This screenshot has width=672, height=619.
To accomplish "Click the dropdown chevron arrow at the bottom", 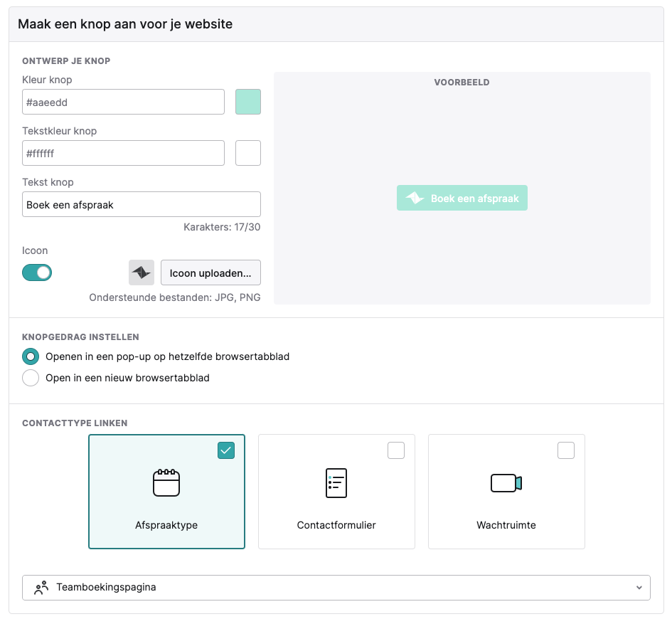I will (639, 588).
